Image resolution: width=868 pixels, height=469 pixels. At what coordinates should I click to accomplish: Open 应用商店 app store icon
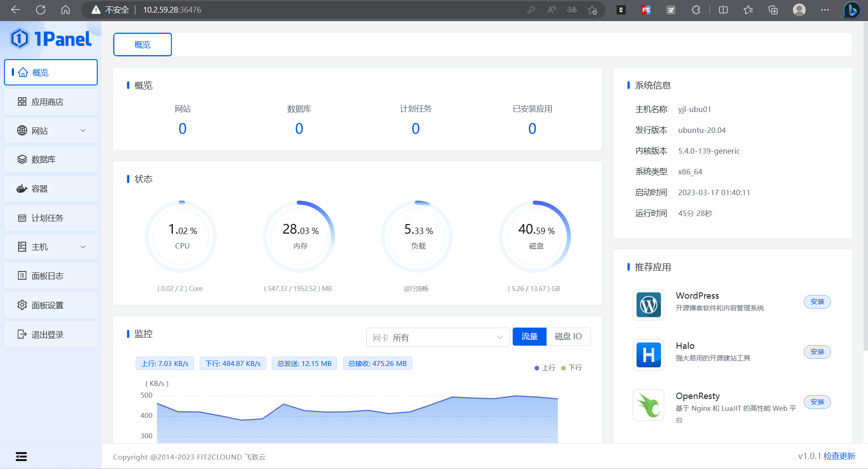tap(22, 102)
